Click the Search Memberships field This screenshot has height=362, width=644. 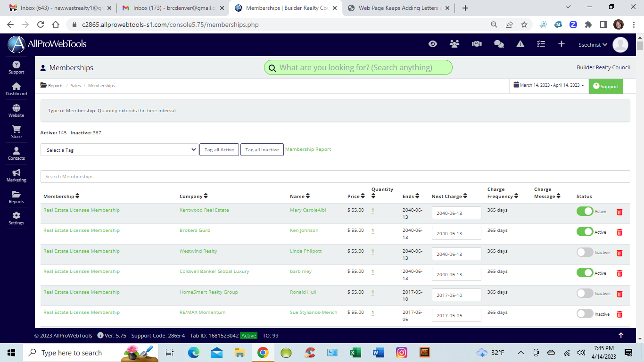point(335,176)
